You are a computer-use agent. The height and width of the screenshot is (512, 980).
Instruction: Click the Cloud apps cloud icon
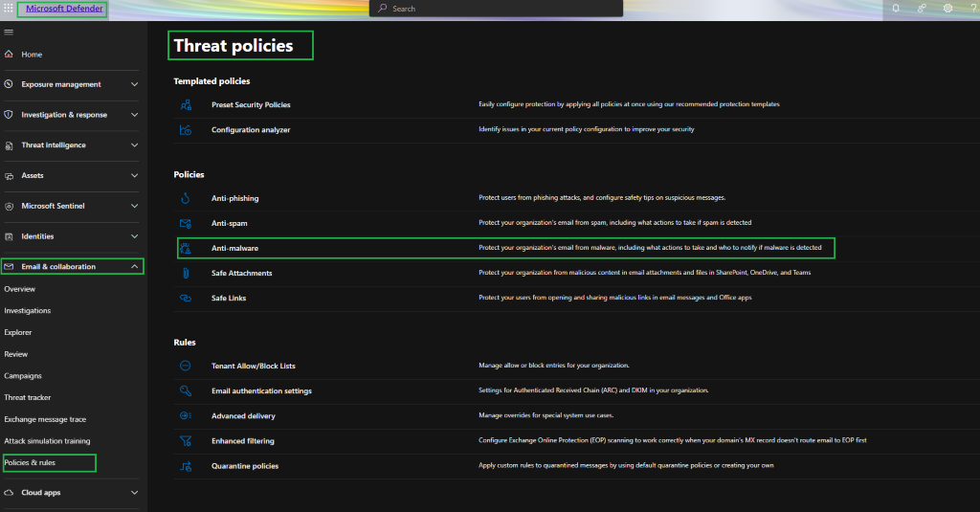(9, 493)
